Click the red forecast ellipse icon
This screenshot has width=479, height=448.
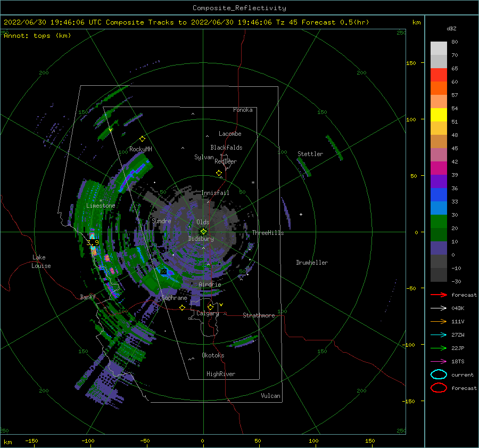click(x=439, y=388)
